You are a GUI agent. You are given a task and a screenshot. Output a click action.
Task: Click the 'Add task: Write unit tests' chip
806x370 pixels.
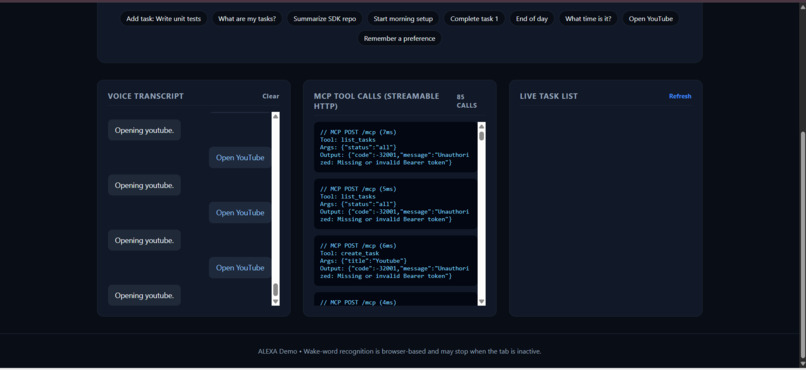point(163,18)
